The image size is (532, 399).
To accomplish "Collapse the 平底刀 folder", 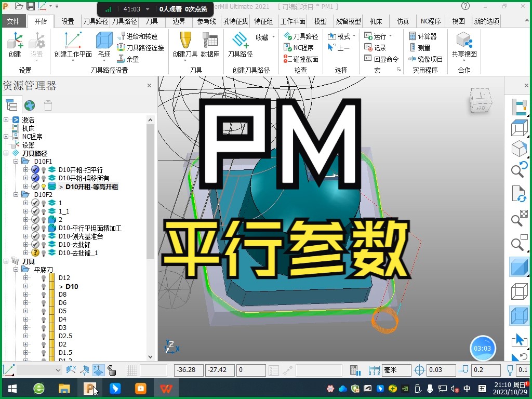I will click(16, 270).
